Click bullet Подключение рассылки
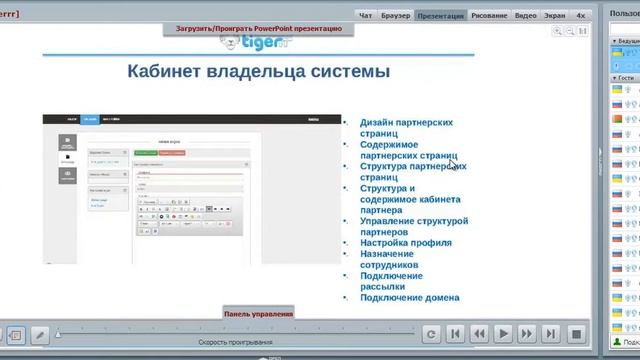Viewport: 640px width, 360px height. tap(391, 281)
